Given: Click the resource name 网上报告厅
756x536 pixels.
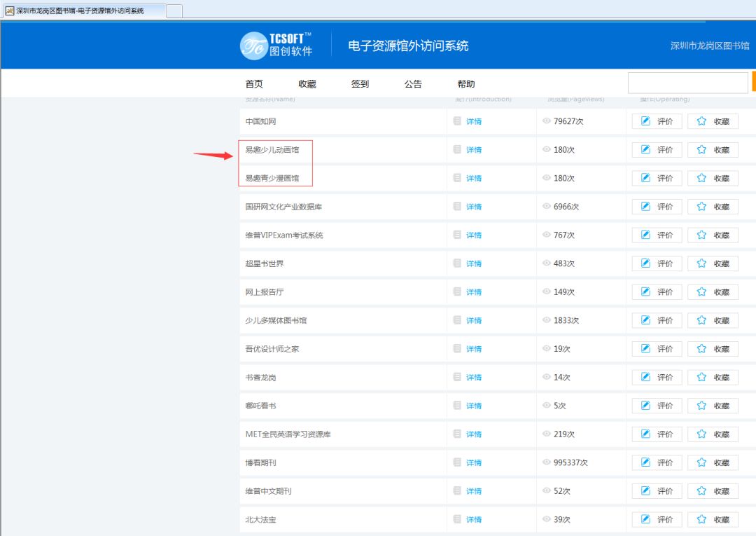Looking at the screenshot, I should coord(264,292).
